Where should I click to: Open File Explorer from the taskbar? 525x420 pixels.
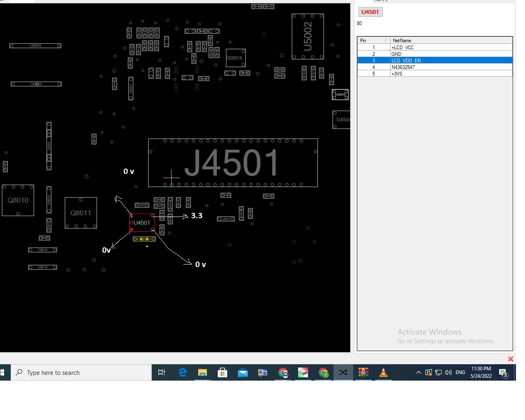click(x=203, y=372)
